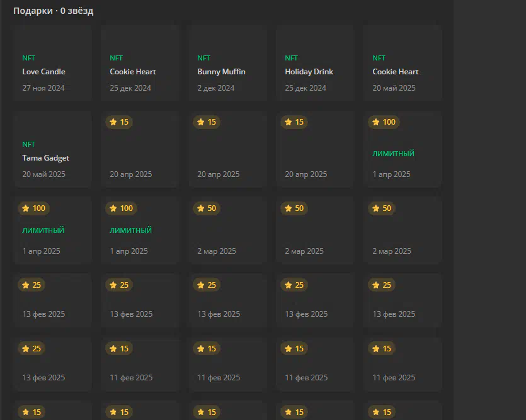Viewport: 526px width, 420px height.
Task: Click the 25-star badge in the fifth row
Action: point(31,349)
